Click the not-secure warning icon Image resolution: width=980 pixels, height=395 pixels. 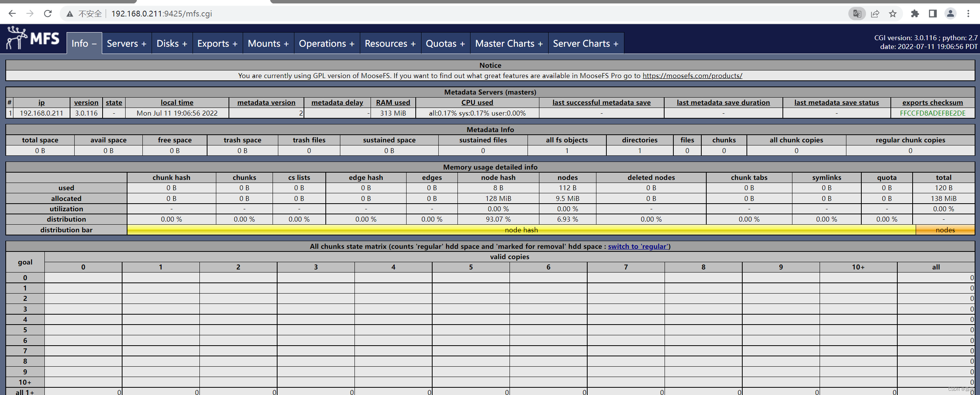click(x=70, y=14)
